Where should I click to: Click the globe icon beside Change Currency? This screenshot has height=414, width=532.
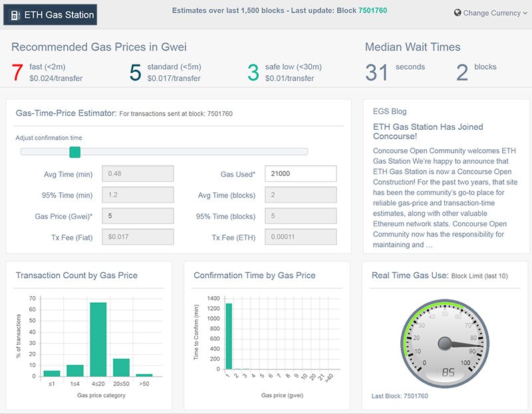point(458,13)
